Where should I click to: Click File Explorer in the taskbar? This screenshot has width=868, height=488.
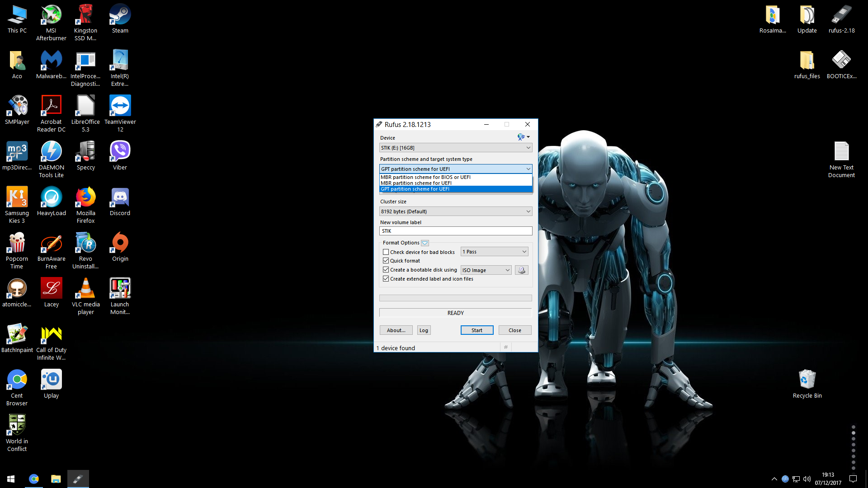click(x=56, y=479)
